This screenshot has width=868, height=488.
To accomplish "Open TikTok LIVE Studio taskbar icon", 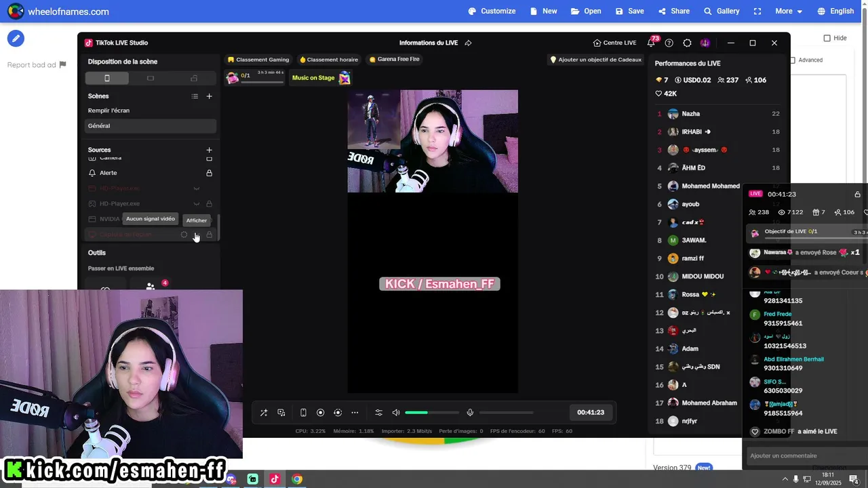I will point(275,479).
